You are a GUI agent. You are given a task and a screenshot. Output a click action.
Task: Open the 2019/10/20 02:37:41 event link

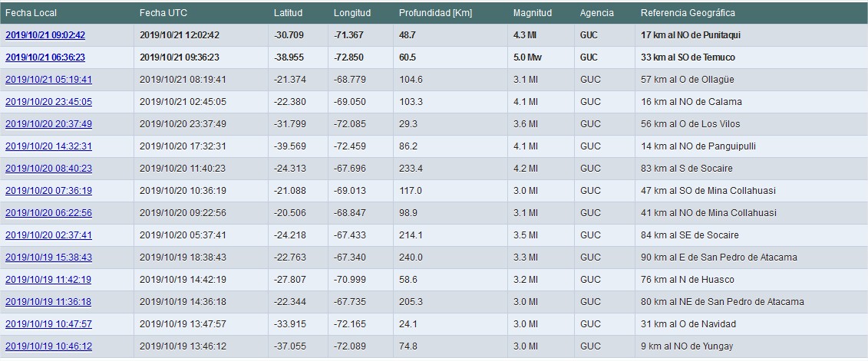(x=48, y=235)
